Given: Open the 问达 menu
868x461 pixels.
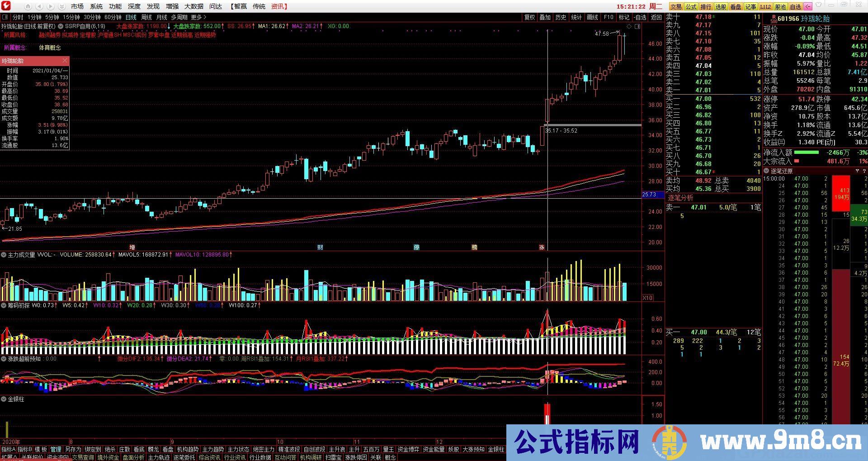Looking at the screenshot, I should (216, 6).
